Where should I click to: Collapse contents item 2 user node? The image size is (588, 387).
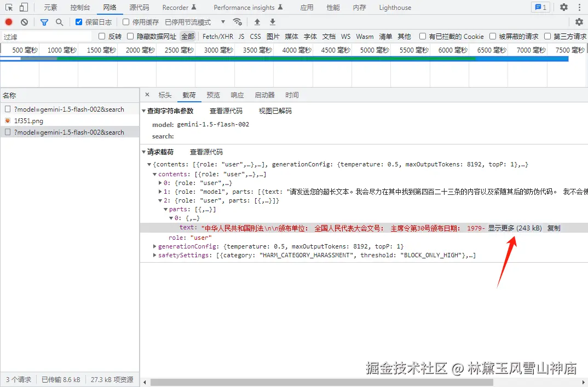point(160,201)
